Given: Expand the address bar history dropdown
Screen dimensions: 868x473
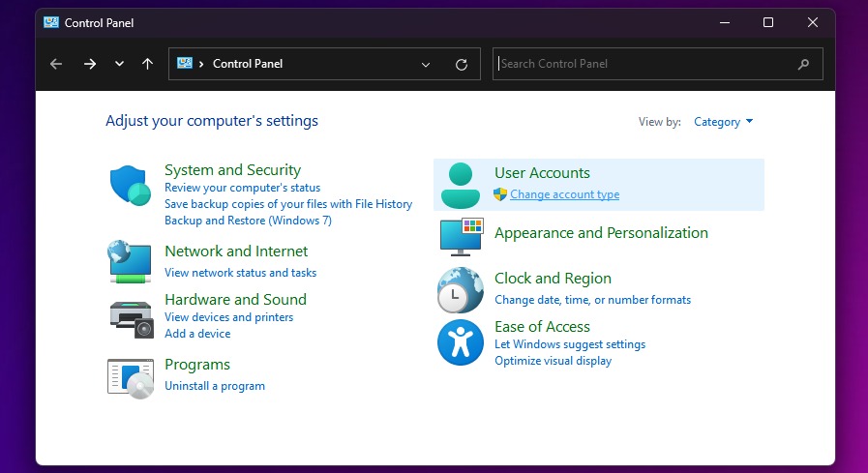Looking at the screenshot, I should tap(426, 65).
